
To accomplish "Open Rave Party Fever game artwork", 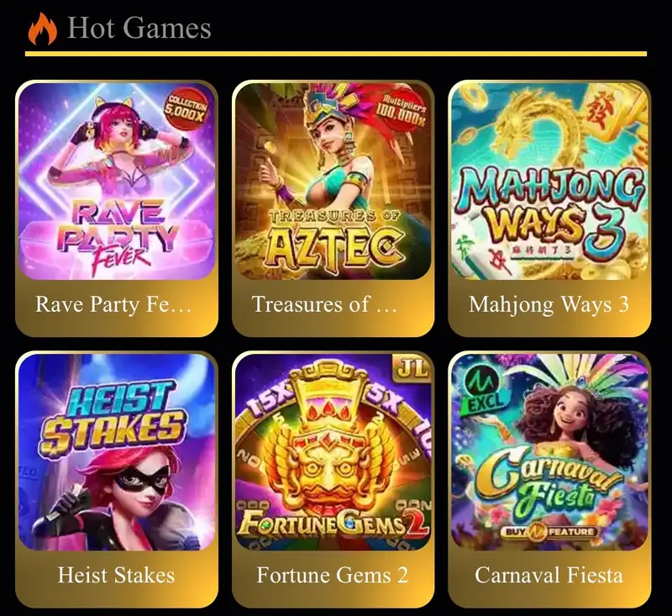I will tap(116, 181).
